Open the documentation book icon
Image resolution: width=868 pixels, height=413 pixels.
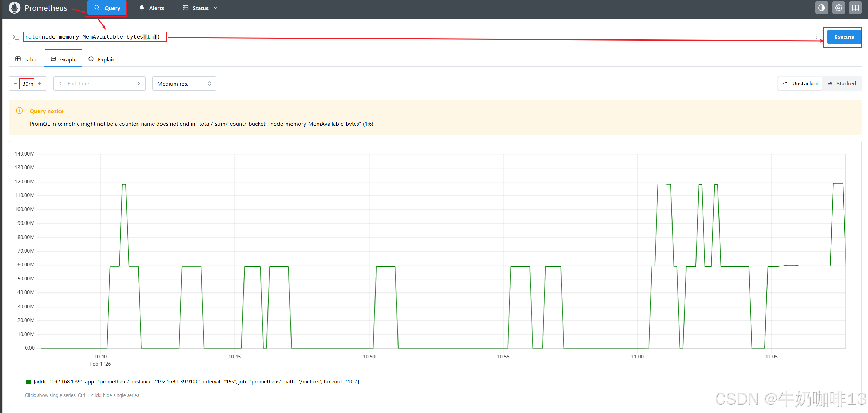click(855, 8)
